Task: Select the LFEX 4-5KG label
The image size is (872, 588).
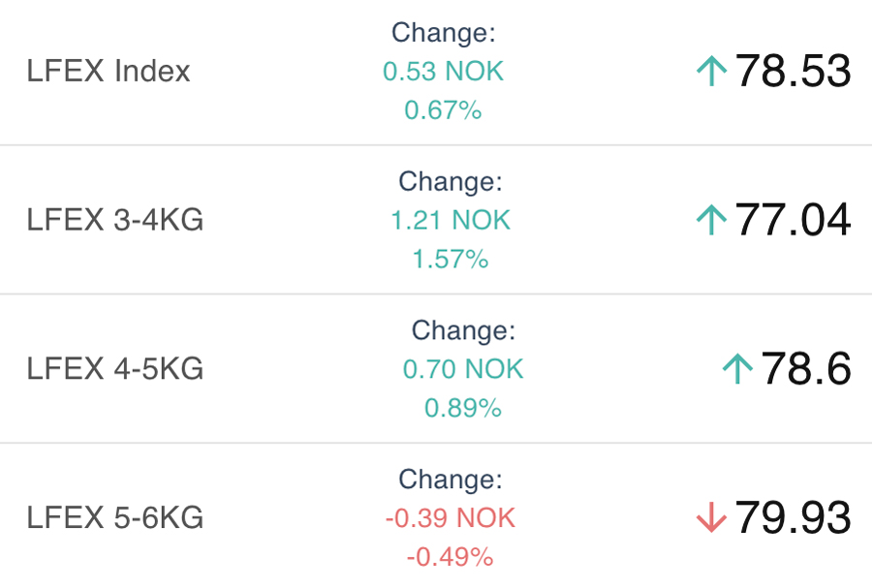Action: [x=115, y=369]
